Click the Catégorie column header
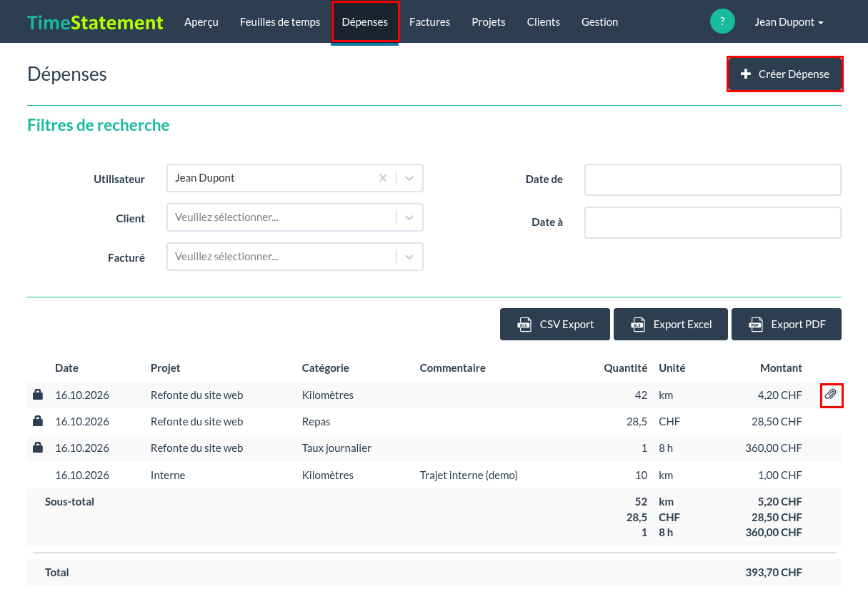The height and width of the screenshot is (592, 868). point(326,368)
